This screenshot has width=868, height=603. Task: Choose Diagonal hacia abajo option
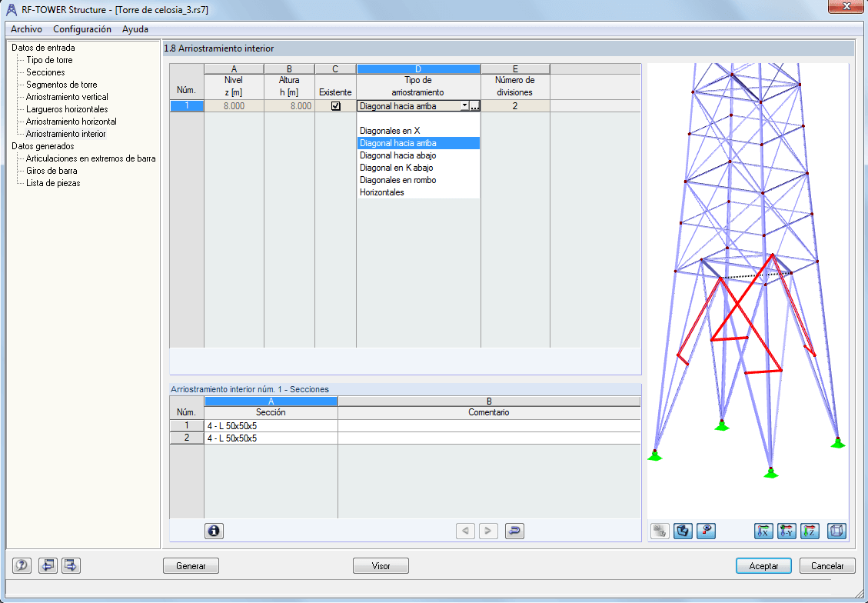click(x=418, y=155)
